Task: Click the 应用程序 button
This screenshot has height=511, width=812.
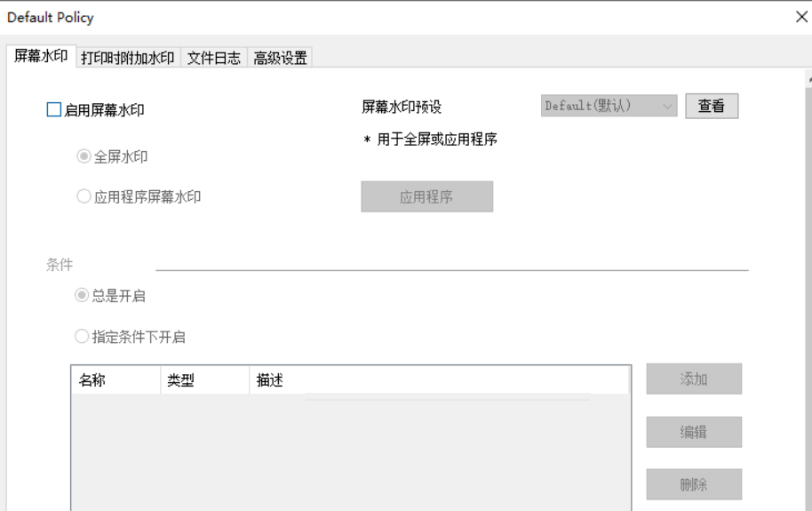Action: pyautogui.click(x=426, y=196)
